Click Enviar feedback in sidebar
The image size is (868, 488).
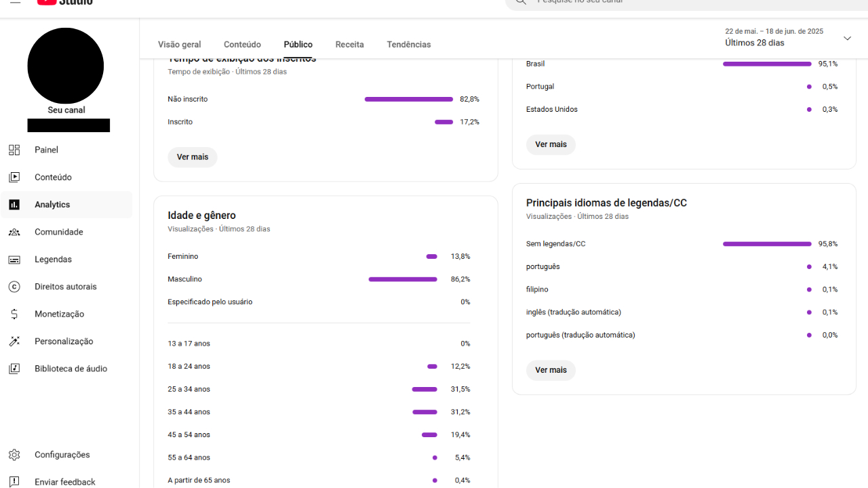[66, 482]
